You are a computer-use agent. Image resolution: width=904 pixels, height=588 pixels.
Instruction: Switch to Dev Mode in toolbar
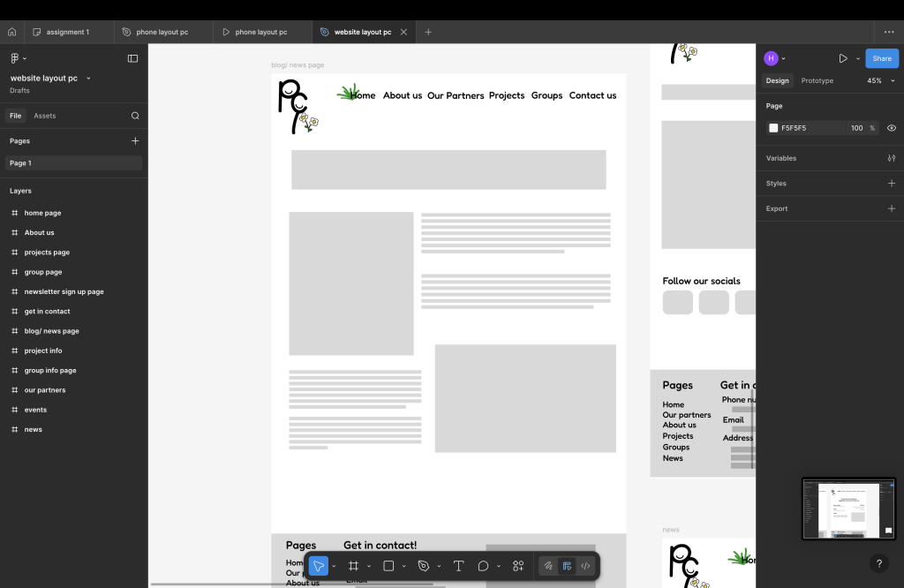(x=585, y=566)
